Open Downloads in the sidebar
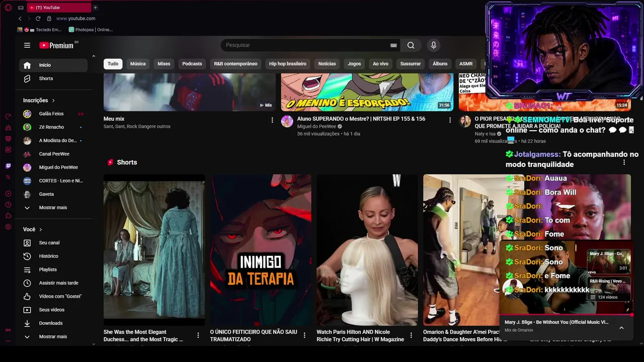This screenshot has width=644, height=362. click(53, 323)
